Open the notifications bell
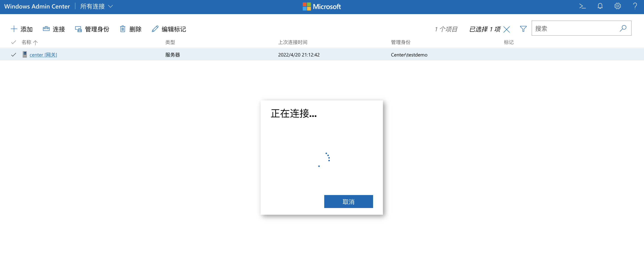Image resolution: width=644 pixels, height=269 pixels. 600,6
